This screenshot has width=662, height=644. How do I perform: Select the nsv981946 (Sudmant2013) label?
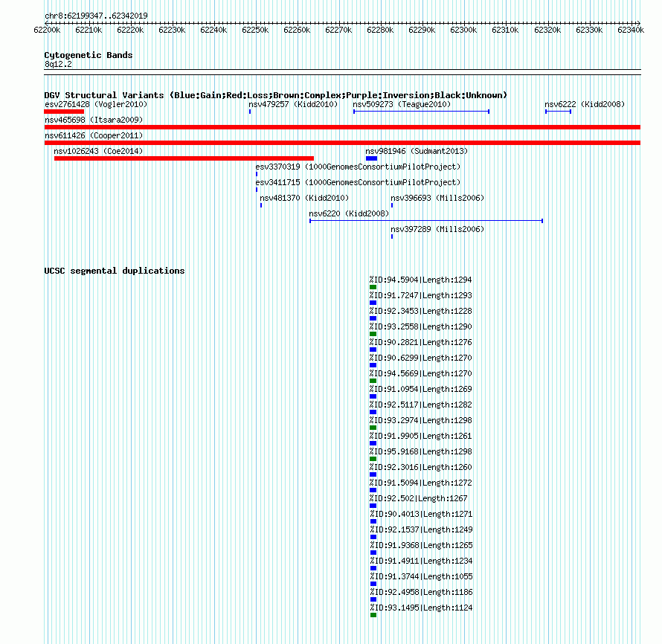417,151
